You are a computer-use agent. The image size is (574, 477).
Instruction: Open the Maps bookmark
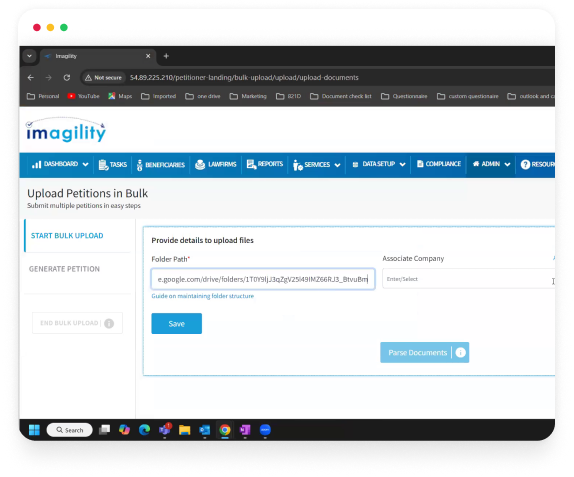[x=120, y=96]
